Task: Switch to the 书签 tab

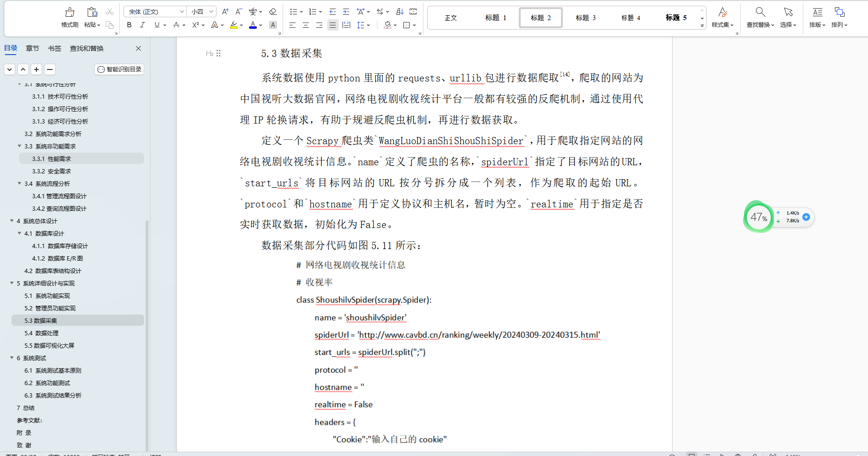Action: click(x=55, y=48)
